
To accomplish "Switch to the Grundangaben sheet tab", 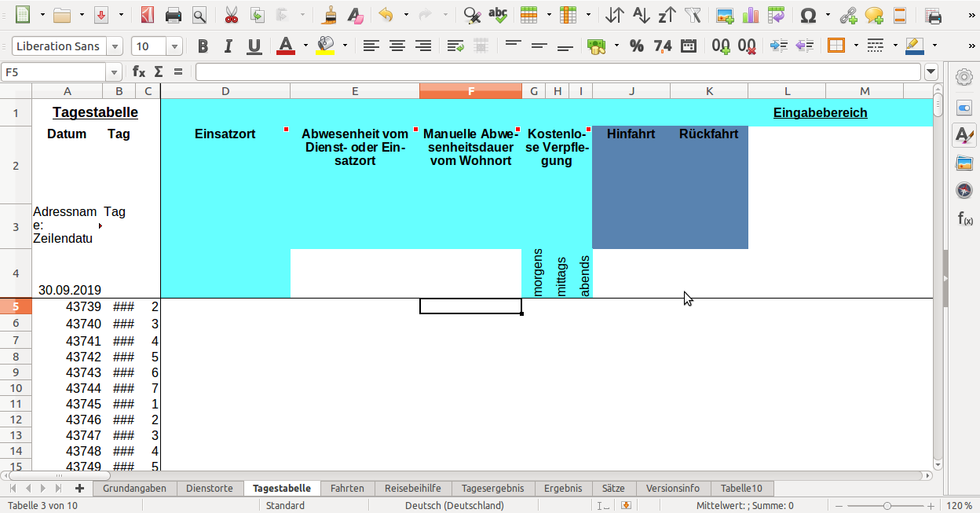I will [x=134, y=488].
